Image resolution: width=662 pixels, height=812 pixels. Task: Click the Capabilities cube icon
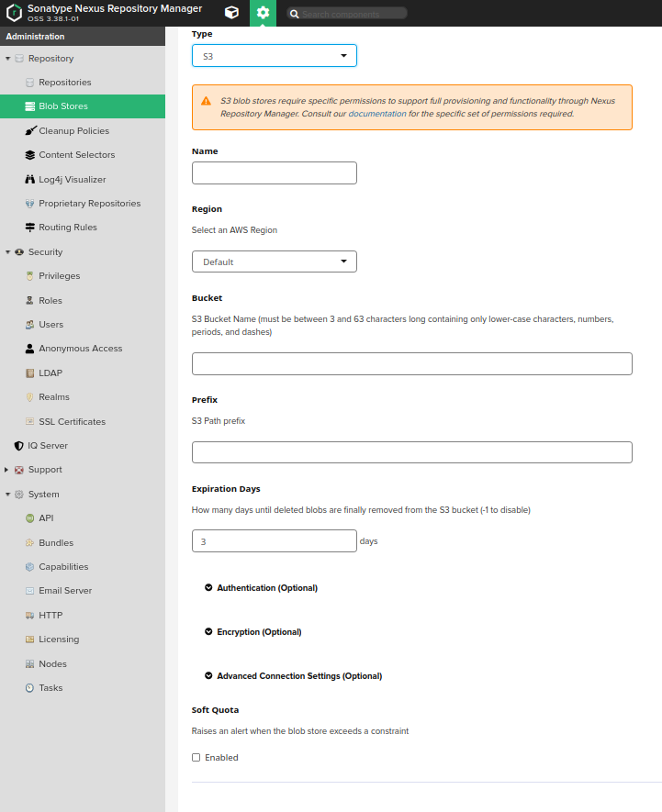point(30,566)
